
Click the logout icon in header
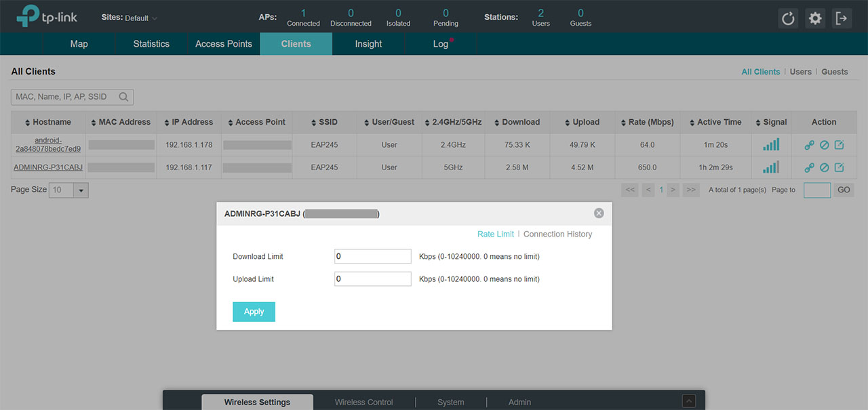(842, 18)
